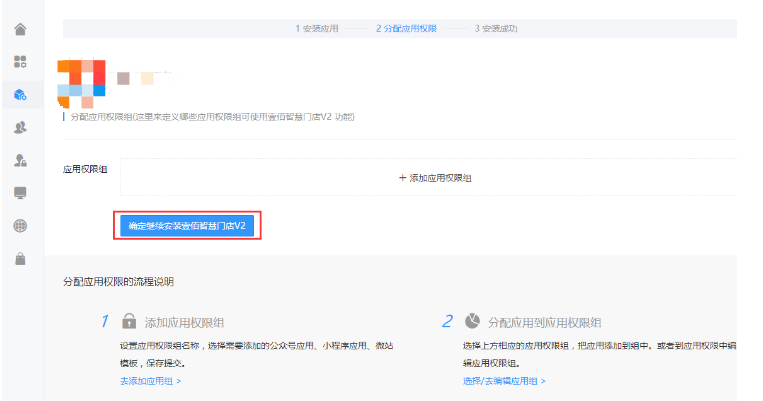The image size is (763, 401).
Task: Open the shopping bag store icon
Action: [20, 259]
